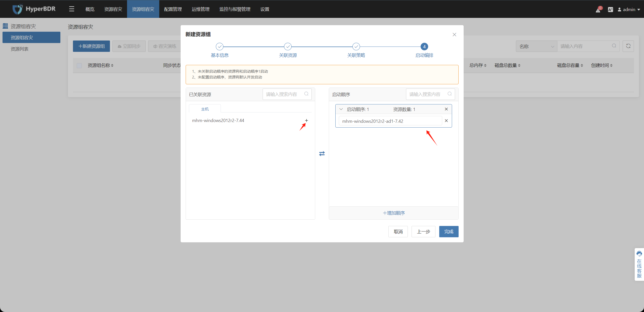Click the step 4 启动编排 circle
644x312 pixels.
tap(424, 47)
